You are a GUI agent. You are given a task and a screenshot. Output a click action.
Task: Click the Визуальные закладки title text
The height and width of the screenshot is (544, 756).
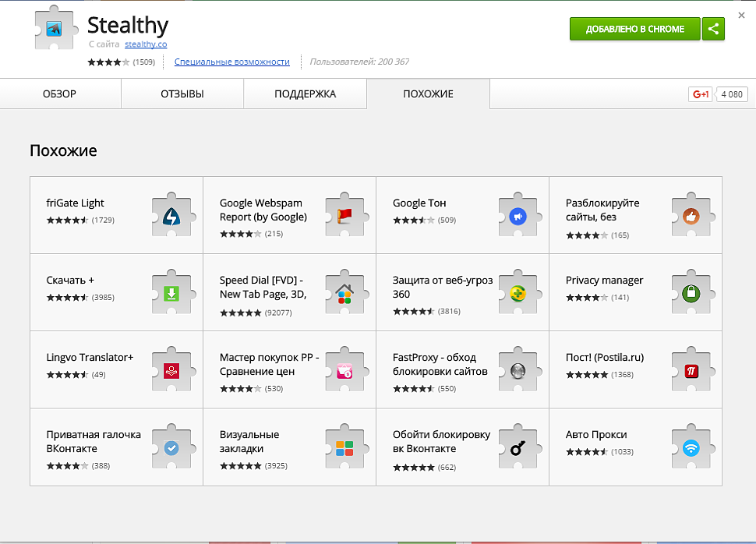click(249, 441)
